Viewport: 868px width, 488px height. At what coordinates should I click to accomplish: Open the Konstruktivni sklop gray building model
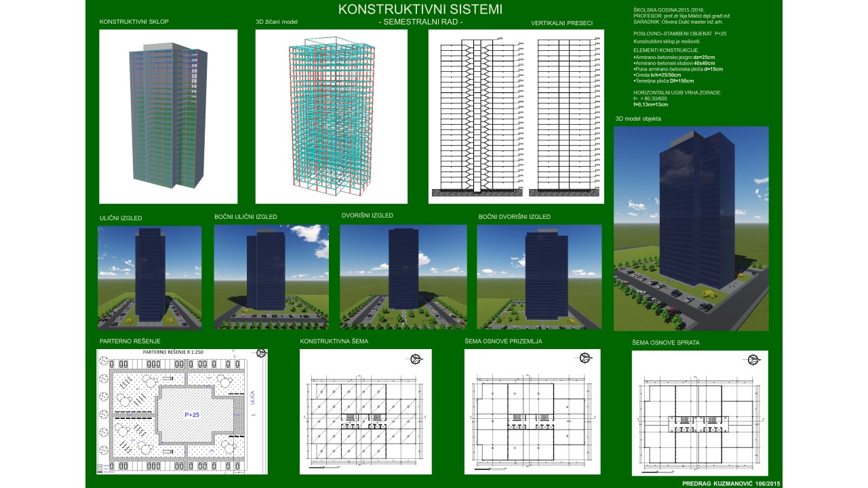167,116
